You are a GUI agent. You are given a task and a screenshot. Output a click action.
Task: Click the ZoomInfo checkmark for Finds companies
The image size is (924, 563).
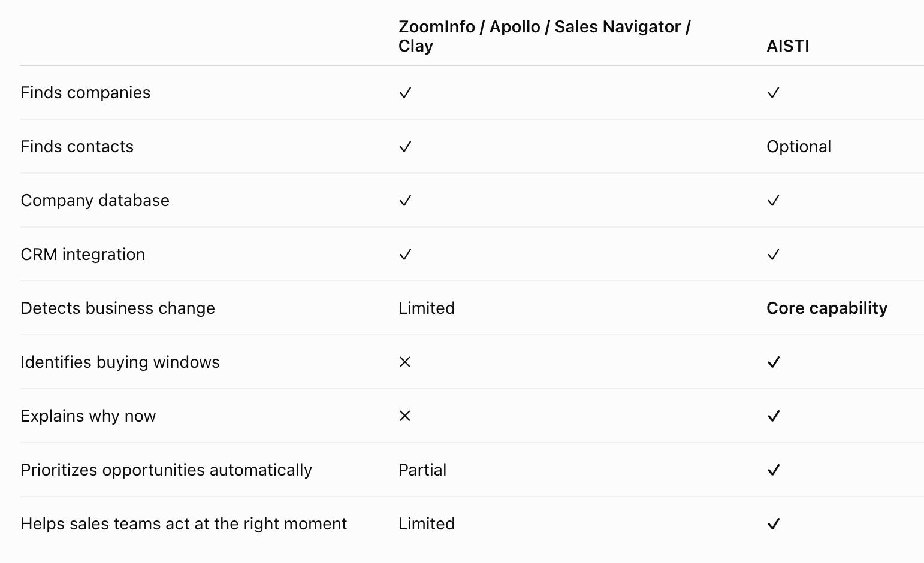pyautogui.click(x=406, y=93)
